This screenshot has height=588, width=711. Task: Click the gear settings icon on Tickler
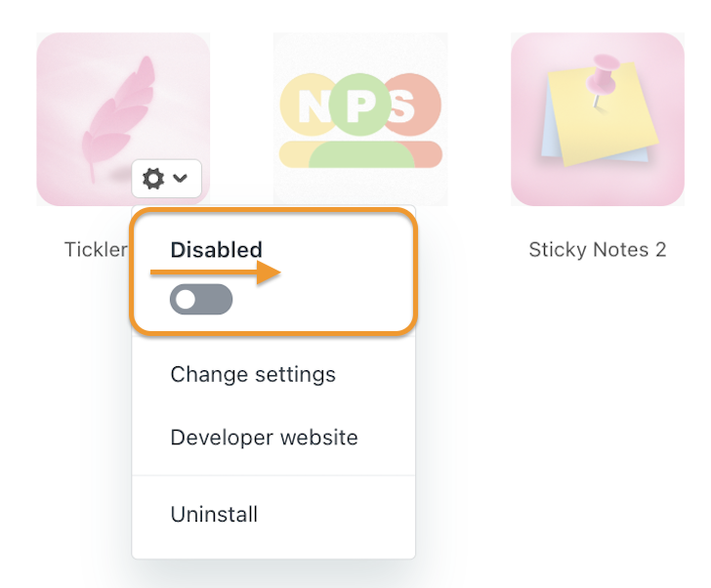coord(153,178)
